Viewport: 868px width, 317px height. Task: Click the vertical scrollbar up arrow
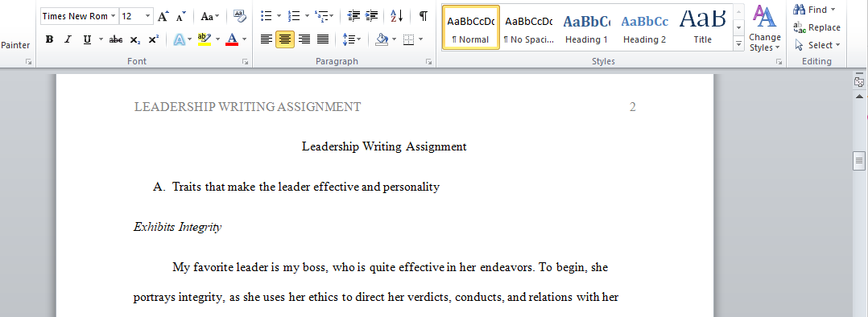click(x=859, y=97)
